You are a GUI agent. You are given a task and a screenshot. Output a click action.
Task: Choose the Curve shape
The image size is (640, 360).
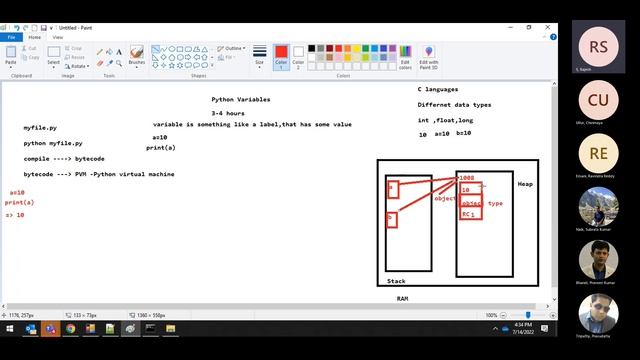[x=164, y=49]
